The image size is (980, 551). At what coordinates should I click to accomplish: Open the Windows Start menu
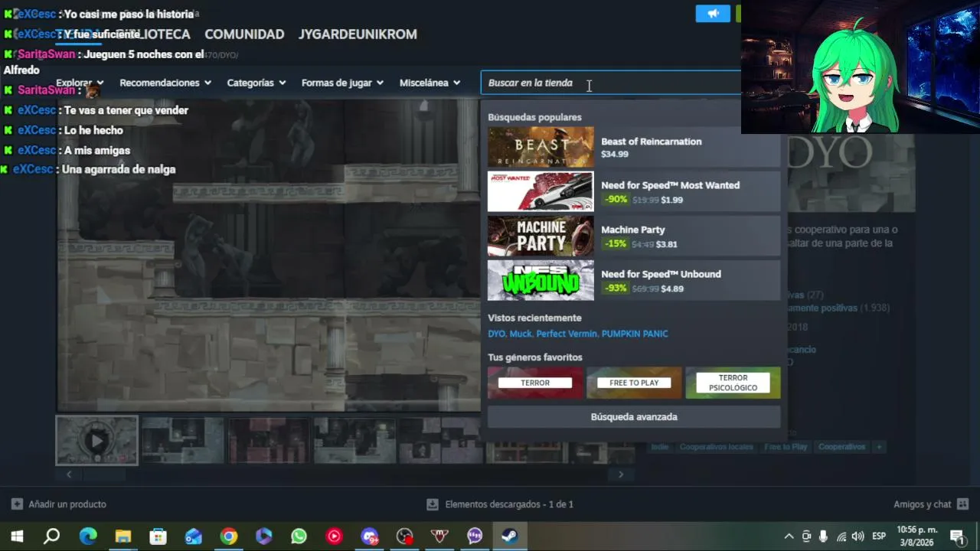tap(17, 536)
